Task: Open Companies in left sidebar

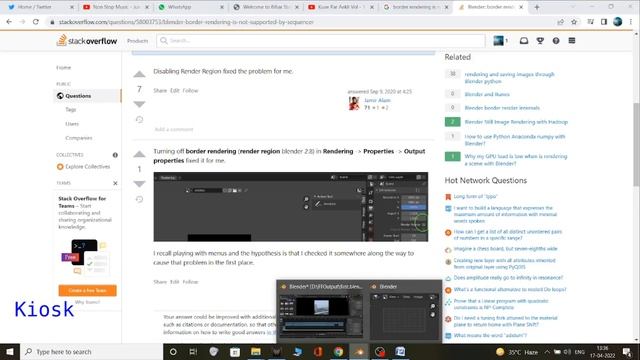Action: [x=78, y=138]
